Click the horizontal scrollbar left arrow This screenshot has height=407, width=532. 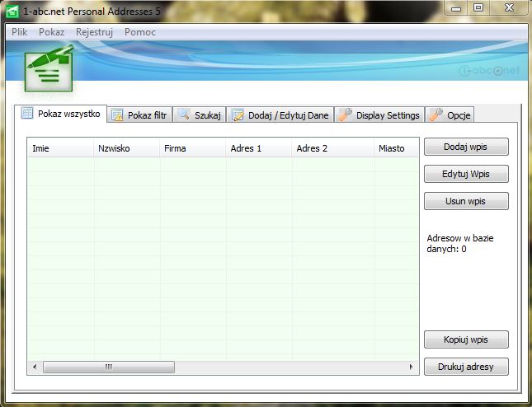[35, 367]
